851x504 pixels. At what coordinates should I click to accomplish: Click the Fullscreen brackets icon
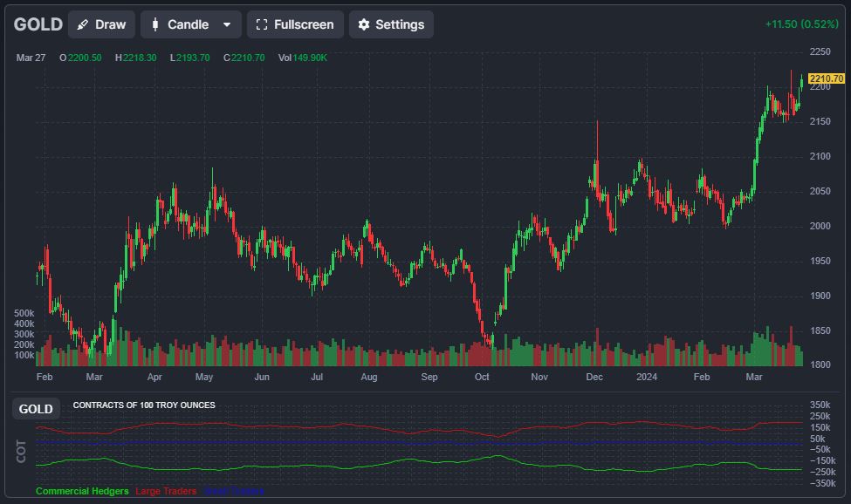(x=261, y=24)
